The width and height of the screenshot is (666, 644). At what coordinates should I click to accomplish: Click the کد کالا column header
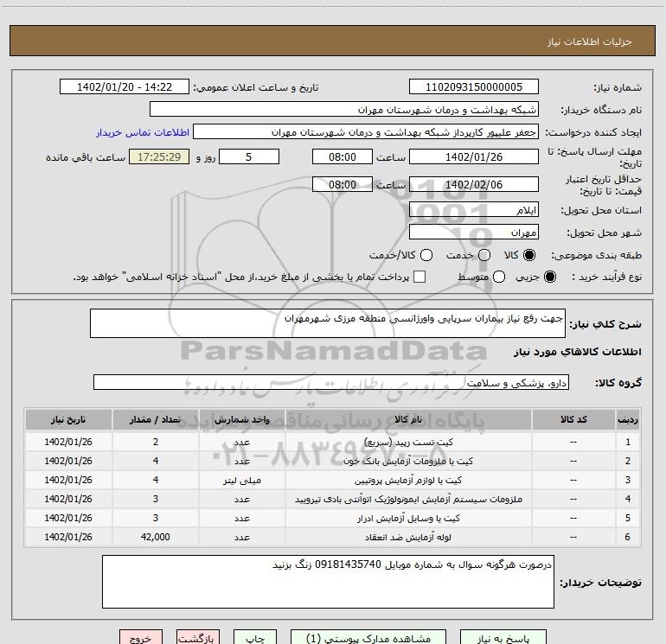(x=573, y=419)
